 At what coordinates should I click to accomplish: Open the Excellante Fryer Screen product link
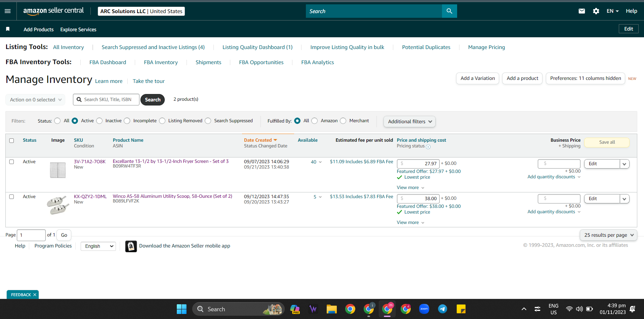(171, 162)
